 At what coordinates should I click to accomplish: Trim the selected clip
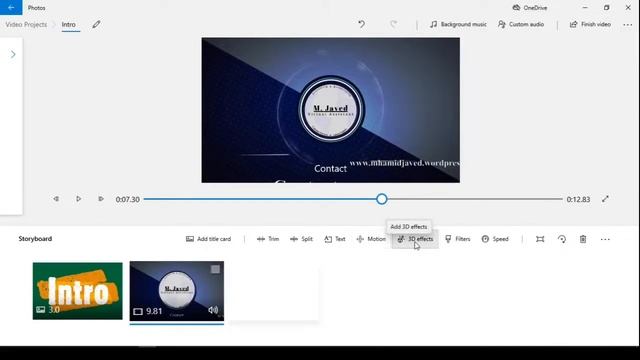268,239
